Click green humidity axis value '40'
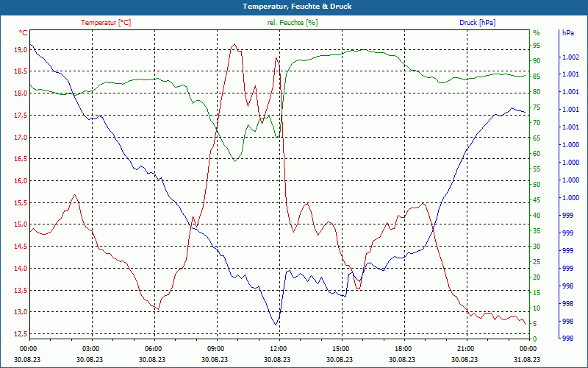Image resolution: width=588 pixels, height=368 pixels. (x=537, y=215)
